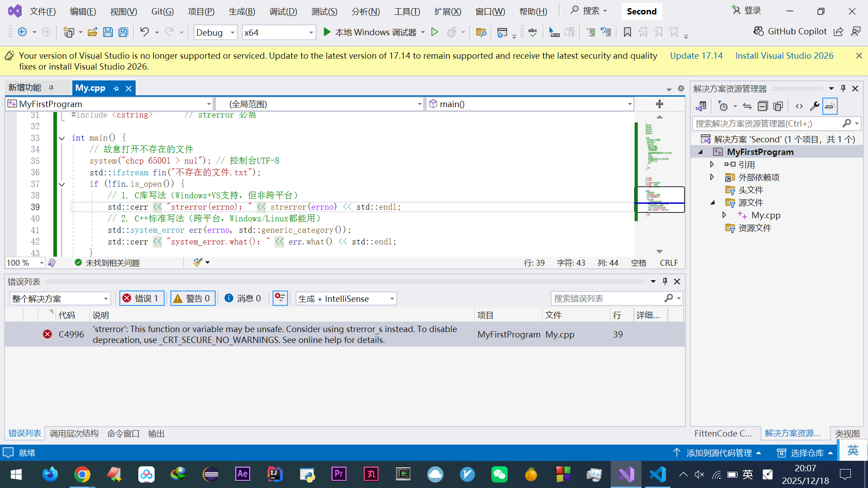This screenshot has height=488, width=868.
Task: Click the Save All toolbar icon
Action: point(123,32)
